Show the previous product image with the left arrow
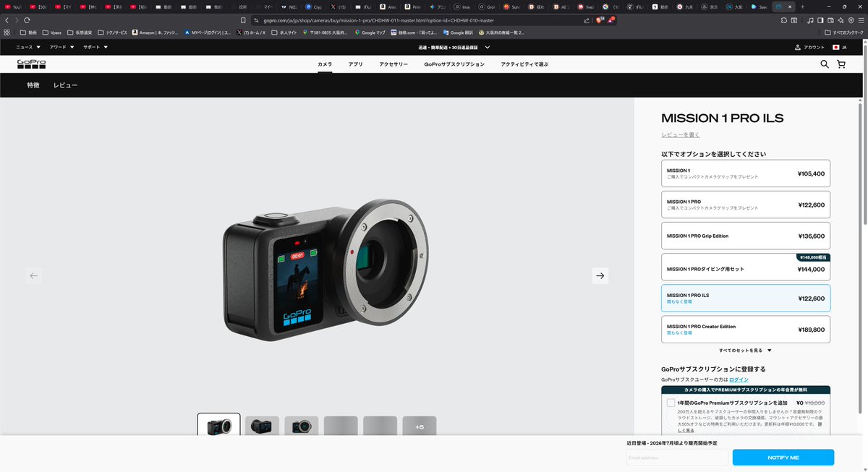The image size is (868, 472). click(x=34, y=275)
